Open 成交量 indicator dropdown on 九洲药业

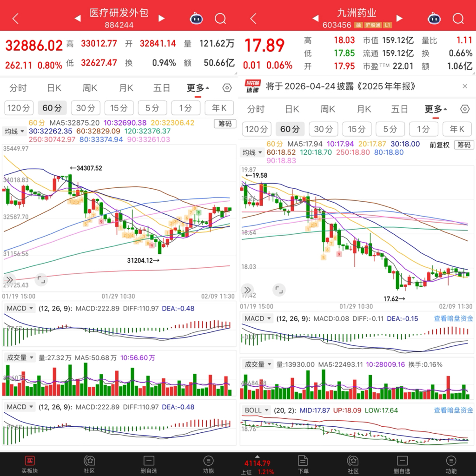pos(258,364)
